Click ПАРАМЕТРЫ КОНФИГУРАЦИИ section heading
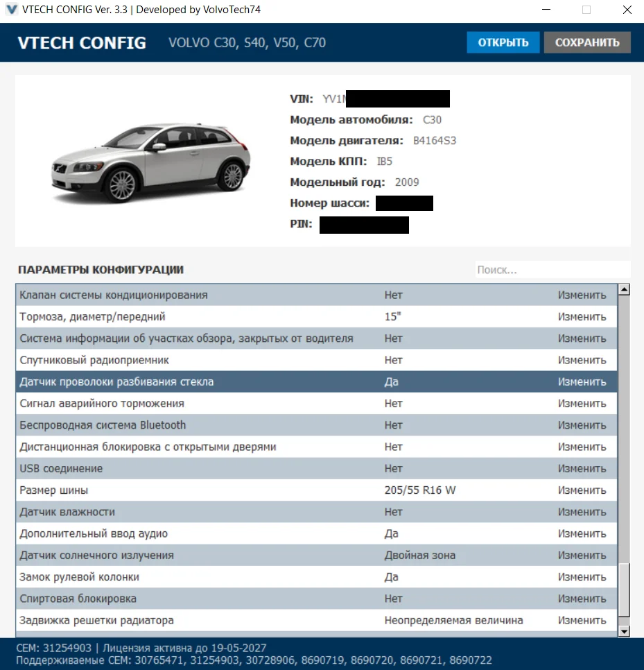This screenshot has height=670, width=644. tap(101, 270)
